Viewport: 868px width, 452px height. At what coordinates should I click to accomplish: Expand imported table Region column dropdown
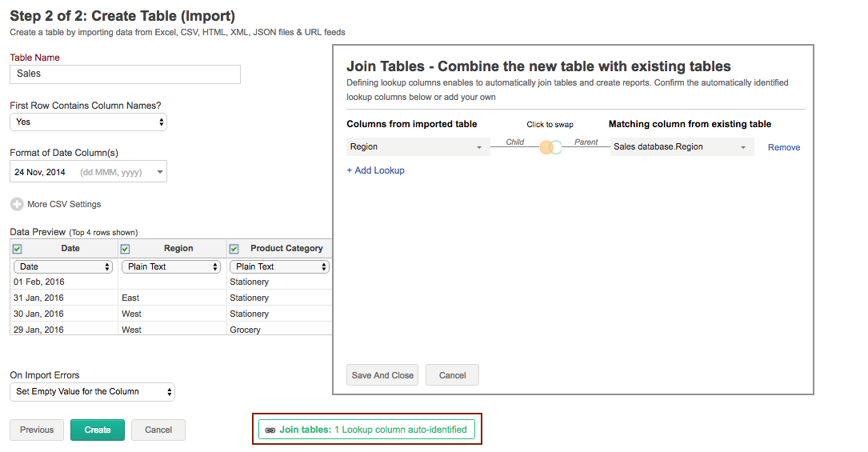418,147
